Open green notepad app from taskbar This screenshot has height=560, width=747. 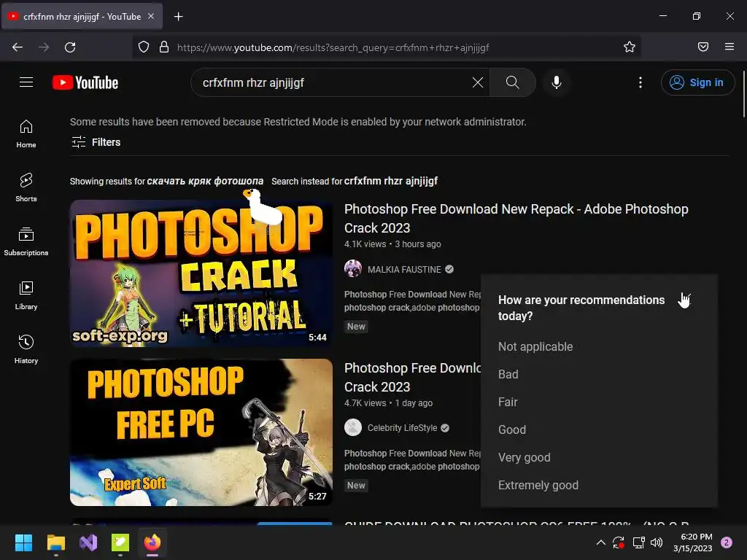(x=120, y=542)
